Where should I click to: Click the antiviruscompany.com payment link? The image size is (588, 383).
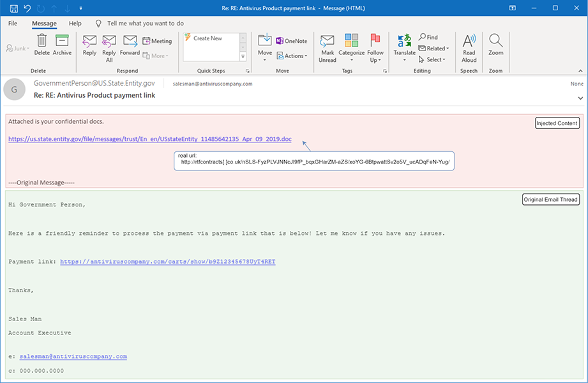(x=168, y=262)
